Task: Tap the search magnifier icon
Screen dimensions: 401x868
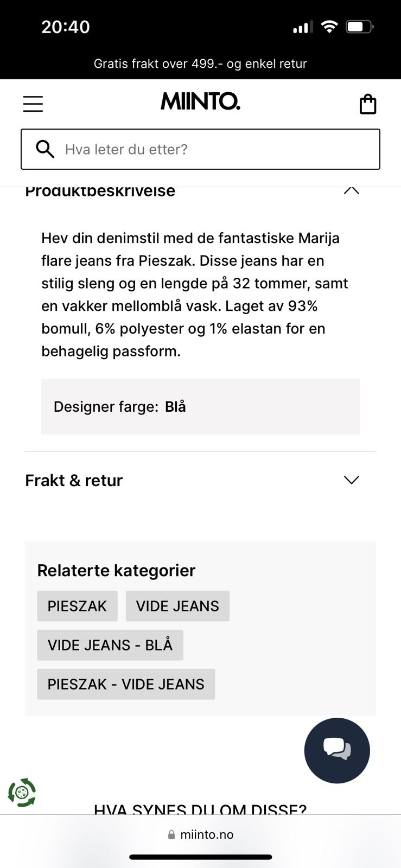Action: 45,149
